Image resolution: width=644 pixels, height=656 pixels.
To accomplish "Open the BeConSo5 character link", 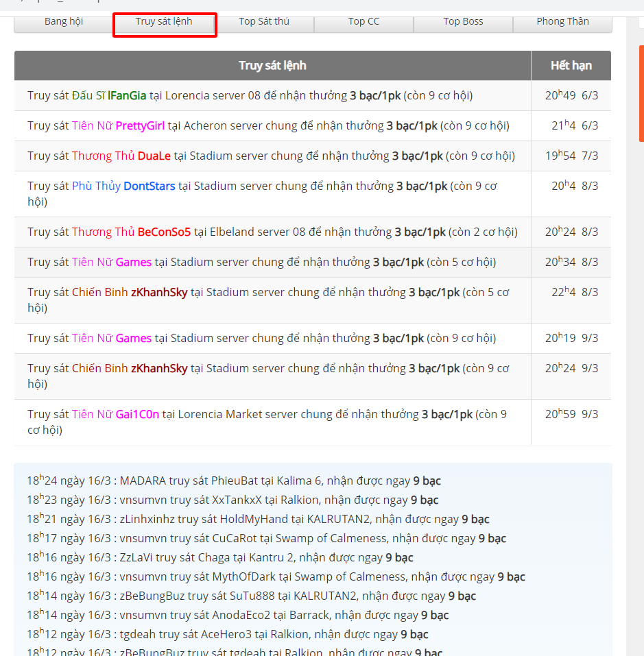I will point(164,232).
